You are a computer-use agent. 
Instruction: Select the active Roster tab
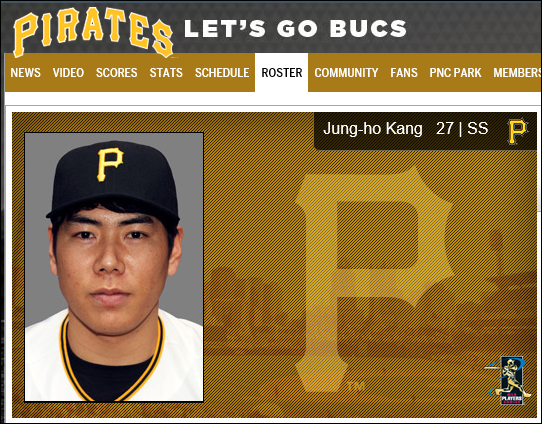pos(282,73)
